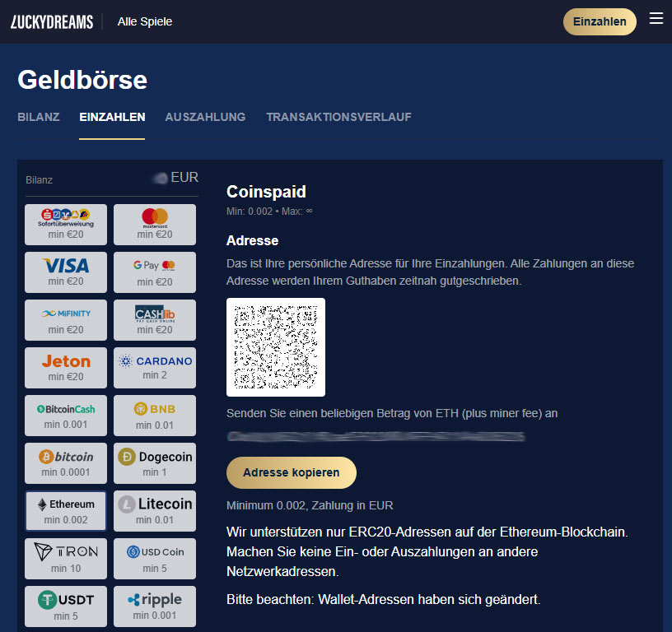Open the Auszahlung tab
The width and height of the screenshot is (672, 632).
click(x=205, y=117)
